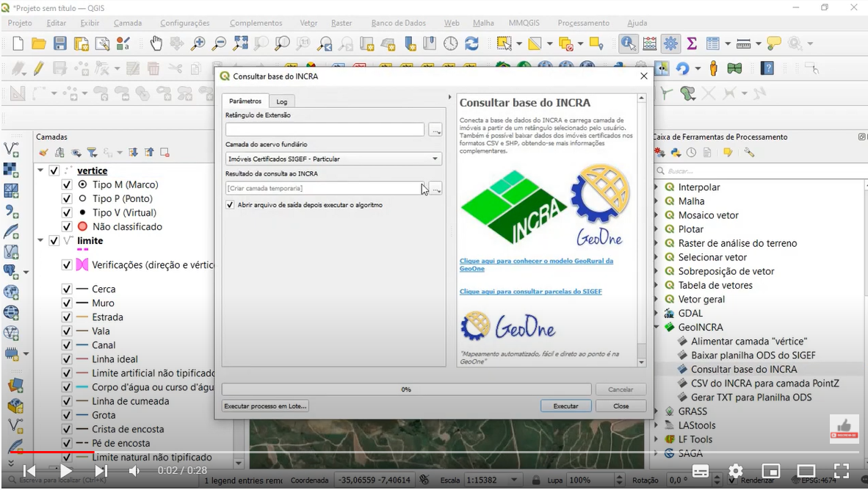868x490 pixels.
Task: Open the Field Calculator abacus icon
Action: [650, 43]
